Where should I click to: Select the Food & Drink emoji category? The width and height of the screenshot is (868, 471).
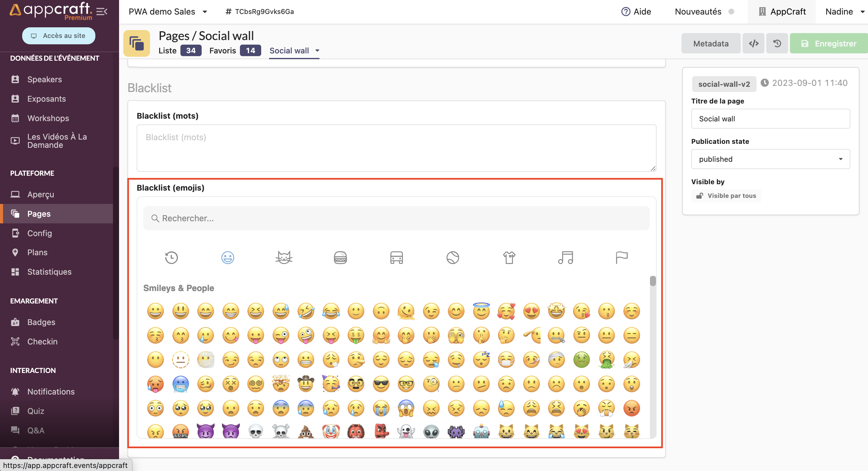click(340, 258)
